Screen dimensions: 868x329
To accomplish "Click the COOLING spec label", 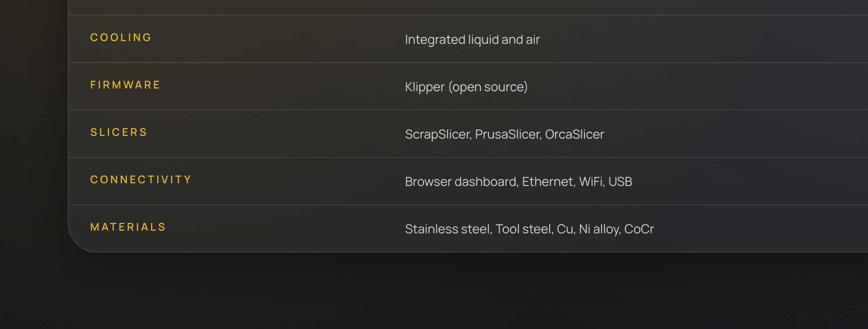I will (x=121, y=38).
